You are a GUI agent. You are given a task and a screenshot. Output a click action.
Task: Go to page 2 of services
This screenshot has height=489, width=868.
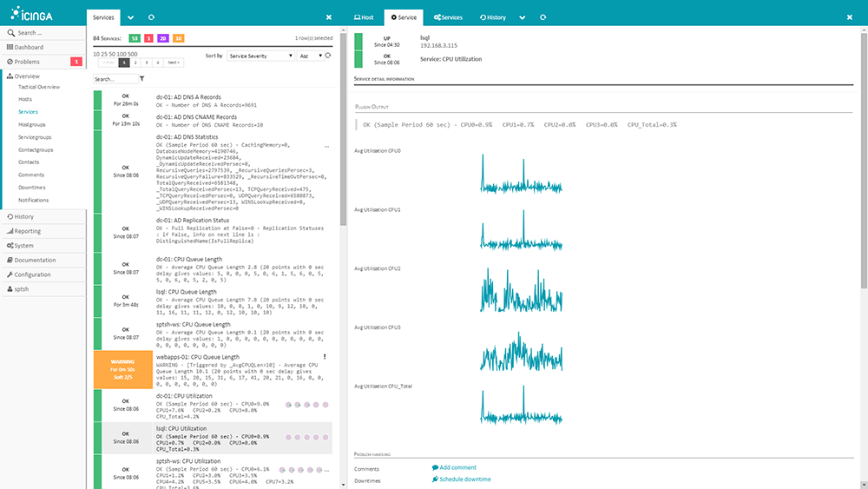[x=135, y=63]
